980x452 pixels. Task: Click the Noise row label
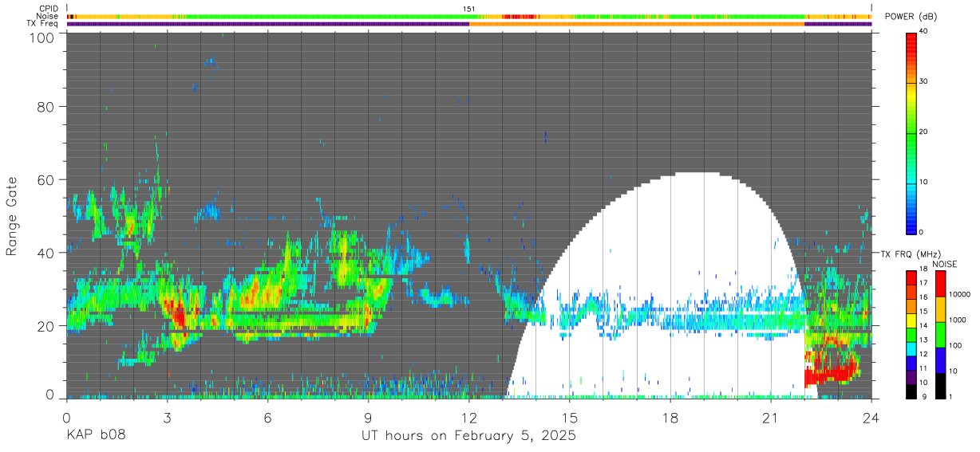(x=47, y=16)
